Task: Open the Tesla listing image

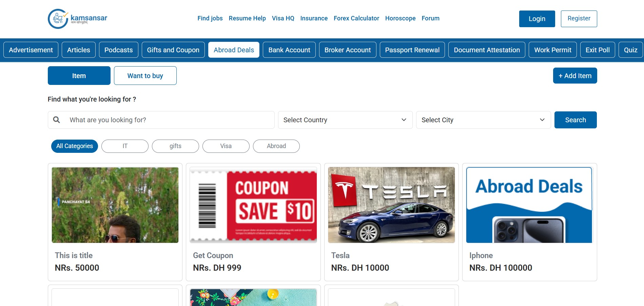Action: click(x=391, y=205)
